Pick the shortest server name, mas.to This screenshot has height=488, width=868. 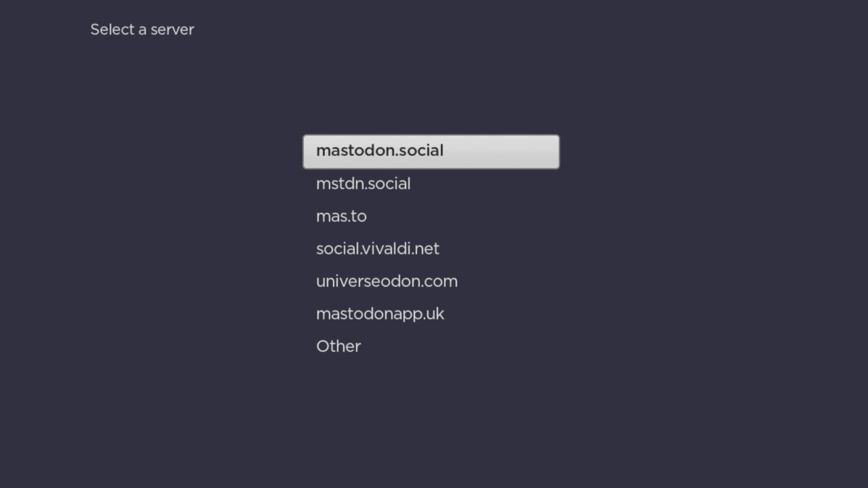coord(341,216)
